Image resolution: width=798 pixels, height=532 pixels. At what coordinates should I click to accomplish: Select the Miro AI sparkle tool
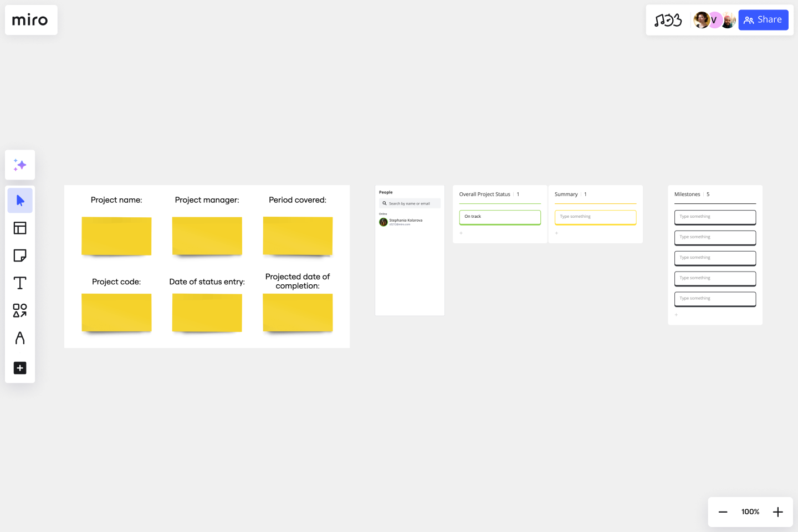click(x=20, y=165)
